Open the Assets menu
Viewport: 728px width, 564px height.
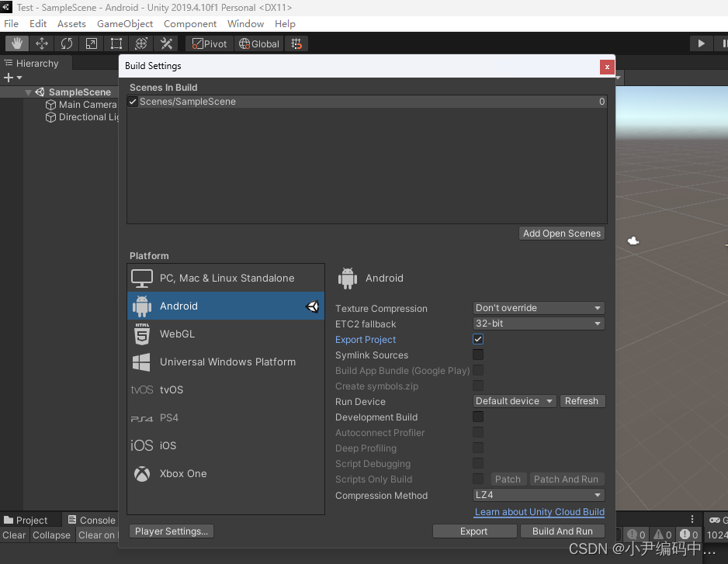[71, 24]
